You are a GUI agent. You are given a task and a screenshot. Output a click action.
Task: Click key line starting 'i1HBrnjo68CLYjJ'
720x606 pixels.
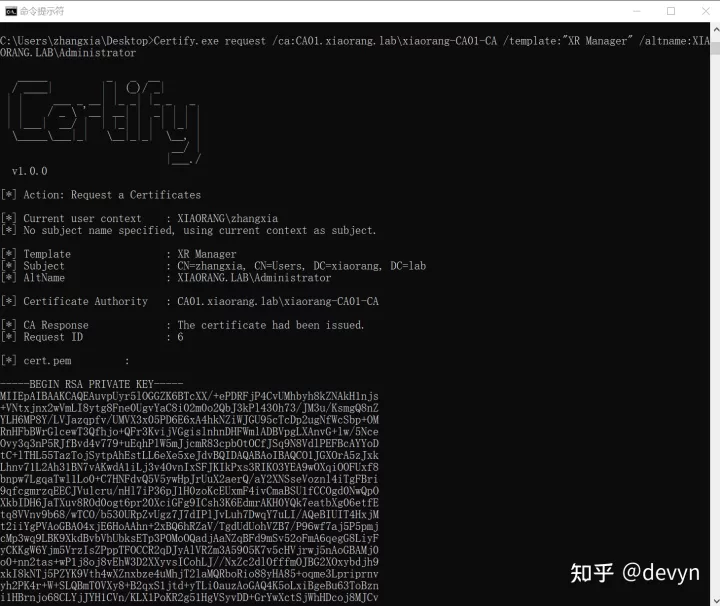[x=189, y=598]
